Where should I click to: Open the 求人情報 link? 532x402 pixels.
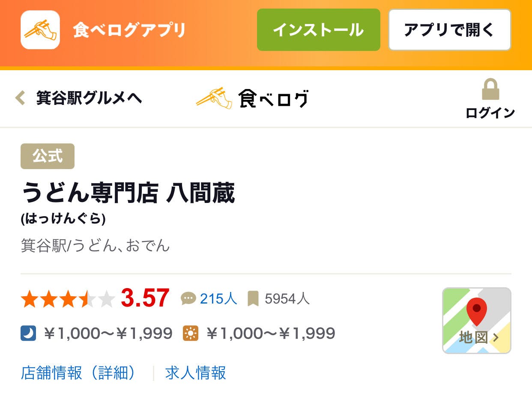click(196, 373)
